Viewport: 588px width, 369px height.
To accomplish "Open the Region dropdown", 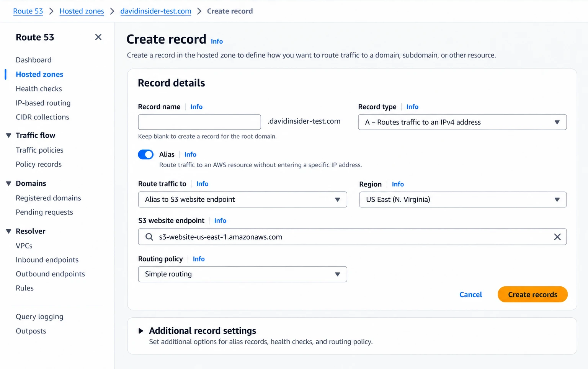I will pos(463,199).
